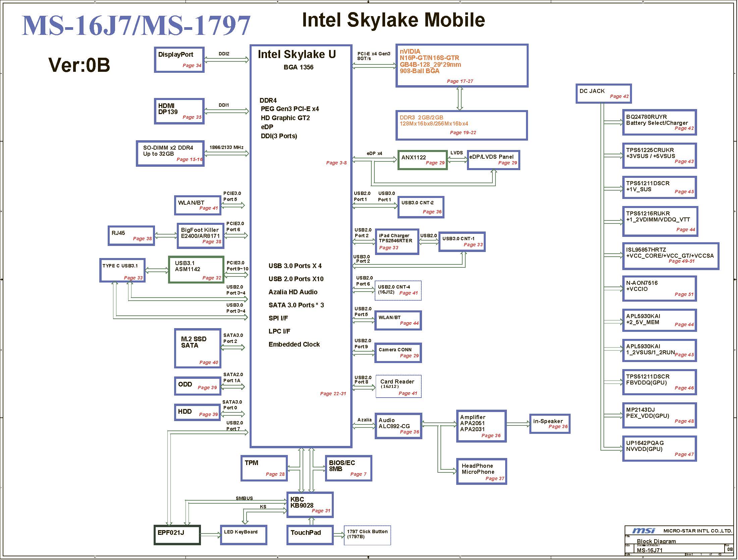Image resolution: width=738 pixels, height=560 pixels.
Task: Select the "FBVDDQ(GPU)" rail label
Action: [646, 383]
